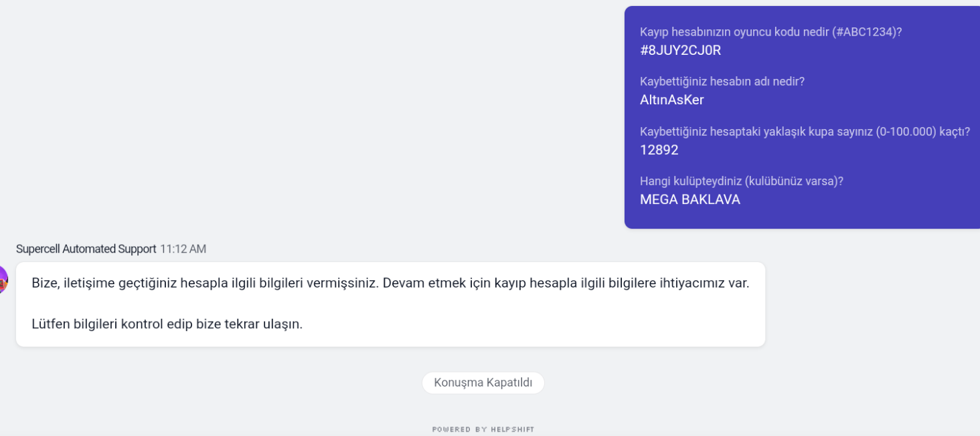Click the question 'Kaybettiğiniz hesabın adı nedir?'
This screenshot has height=436, width=980.
coord(722,82)
